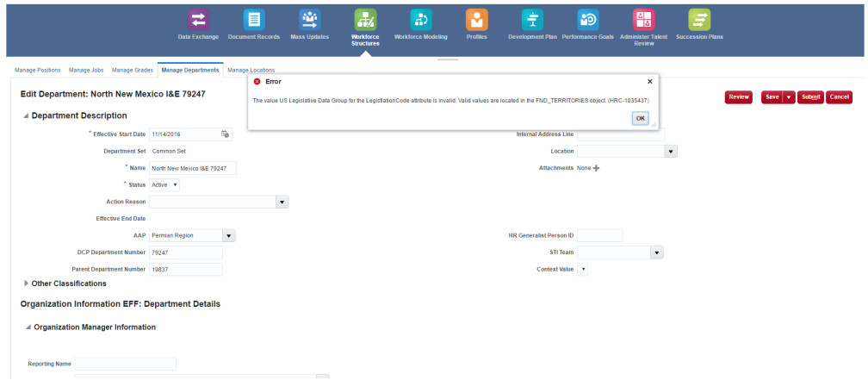The image size is (868, 380).
Task: Expand the Other Classifications section
Action: (x=26, y=283)
